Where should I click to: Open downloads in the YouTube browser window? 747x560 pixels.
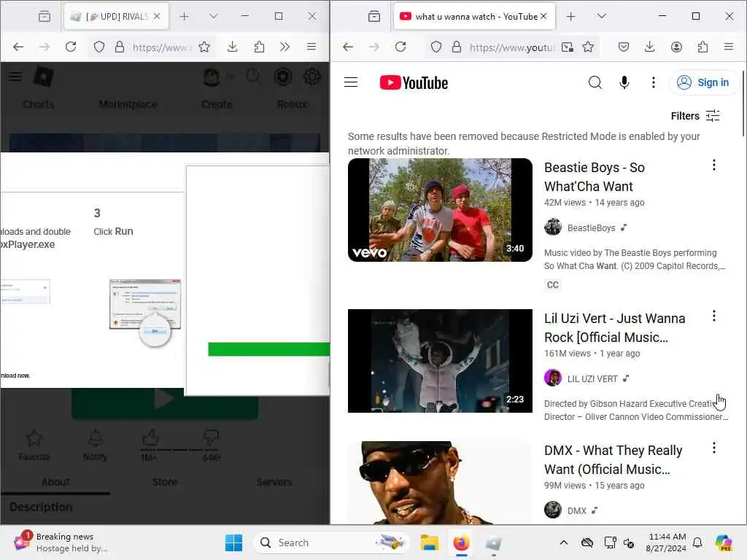[649, 47]
